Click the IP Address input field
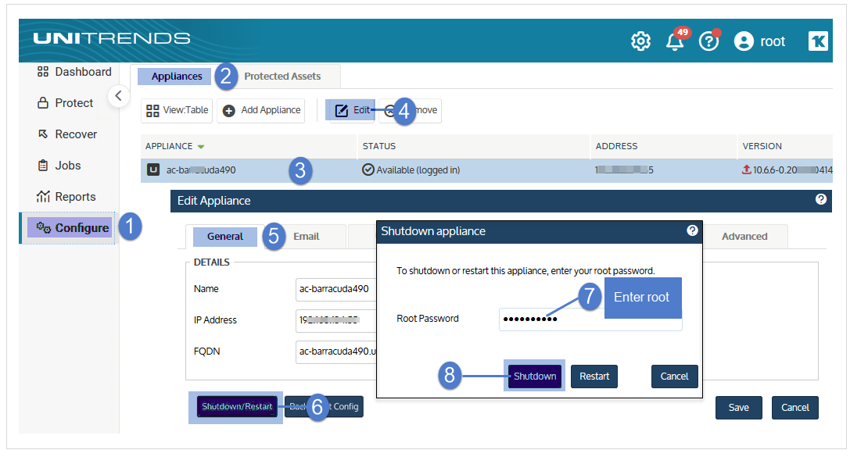Viewport: 868px width, 464px height. click(336, 320)
